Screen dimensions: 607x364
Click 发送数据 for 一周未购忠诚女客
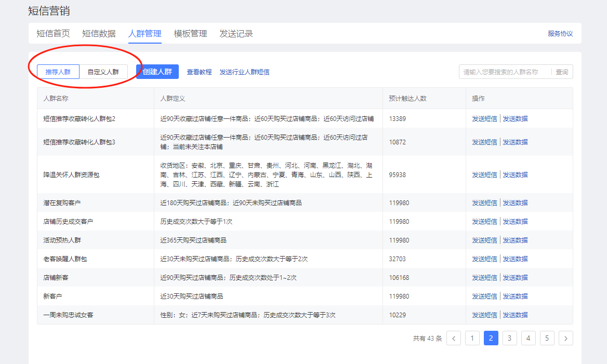pyautogui.click(x=515, y=315)
